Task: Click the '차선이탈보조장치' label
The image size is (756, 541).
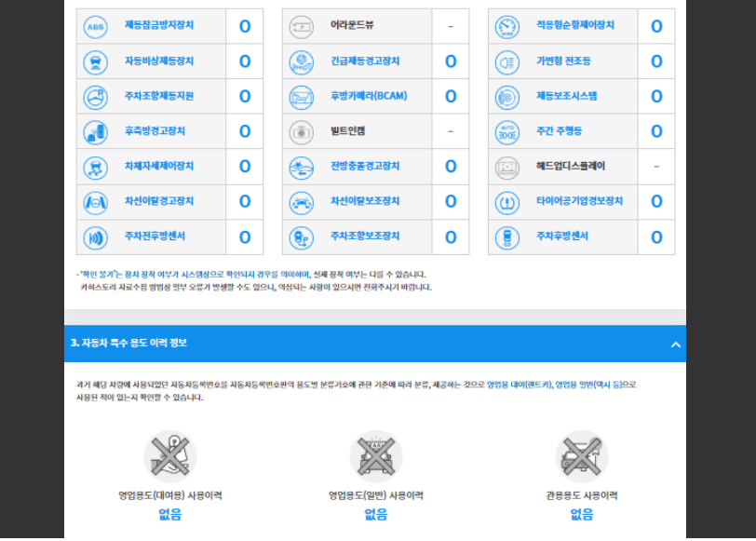Action: (365, 201)
